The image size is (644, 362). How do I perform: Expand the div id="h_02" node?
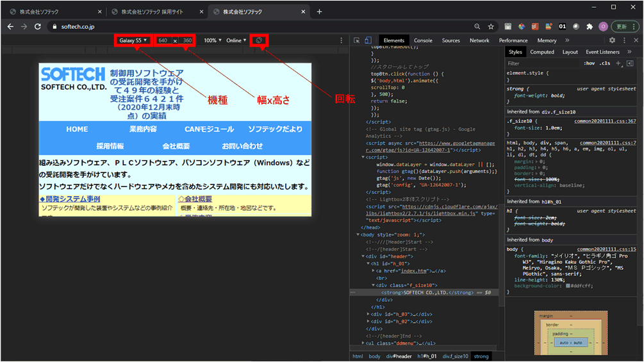(368, 322)
